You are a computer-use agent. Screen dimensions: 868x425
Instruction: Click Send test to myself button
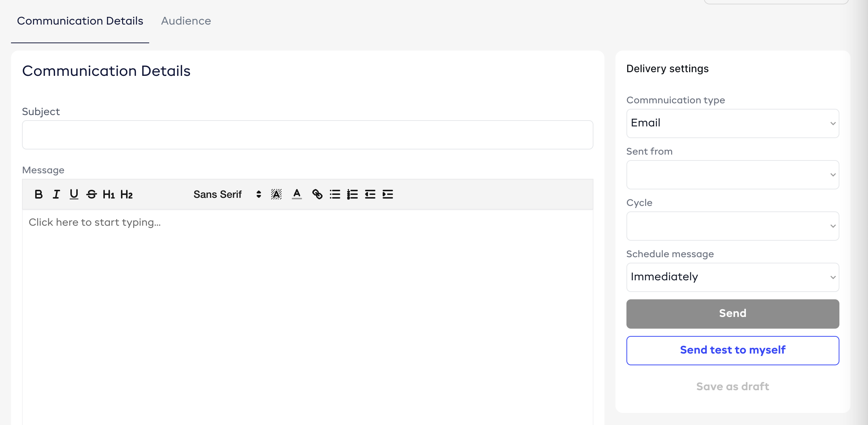pos(732,350)
